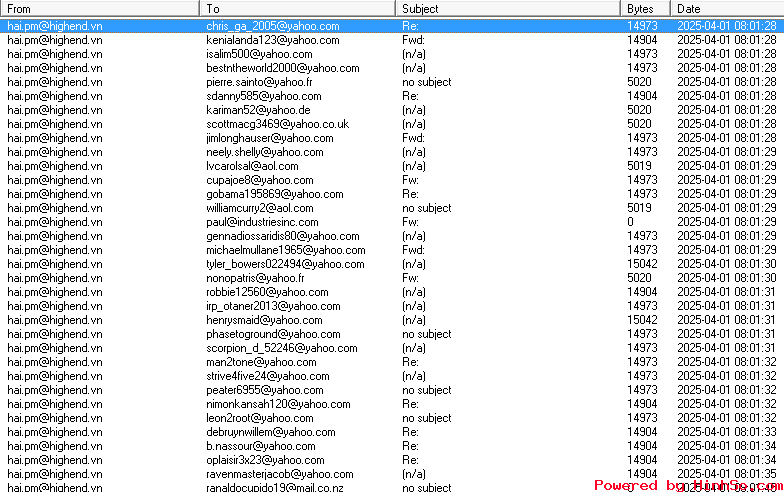Click the 15042 bytes value in henrysmaid row
The height and width of the screenshot is (492, 784).
[642, 320]
